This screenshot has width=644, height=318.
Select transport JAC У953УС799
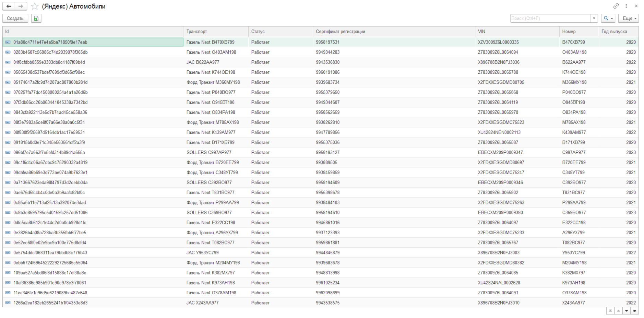[202, 252]
